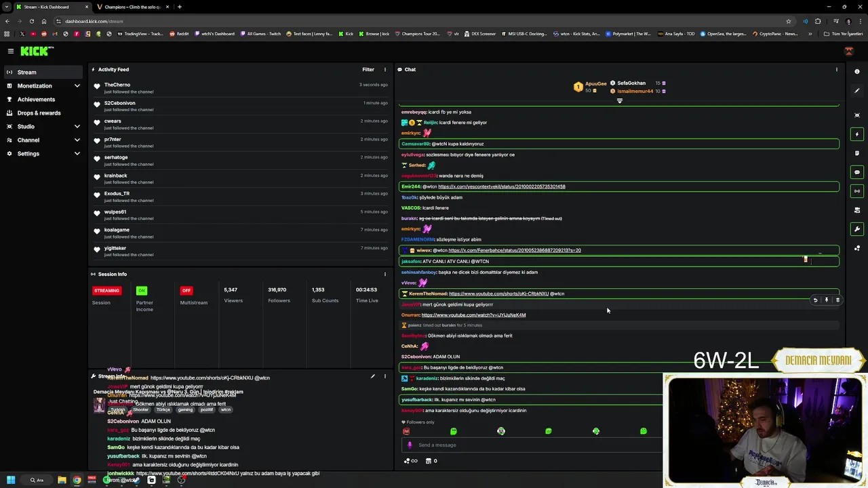Image resolution: width=868 pixels, height=488 pixels.
Task: Bookmark this page with star icon
Action: click(x=788, y=21)
